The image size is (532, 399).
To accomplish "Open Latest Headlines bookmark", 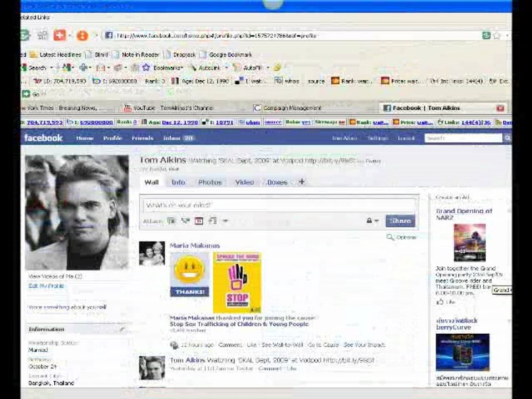I will [x=55, y=55].
